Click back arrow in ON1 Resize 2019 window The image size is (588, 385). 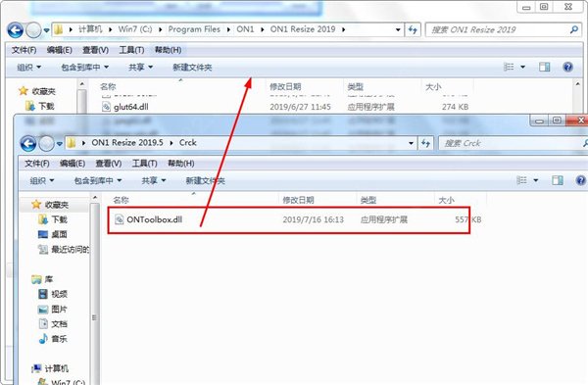point(16,30)
